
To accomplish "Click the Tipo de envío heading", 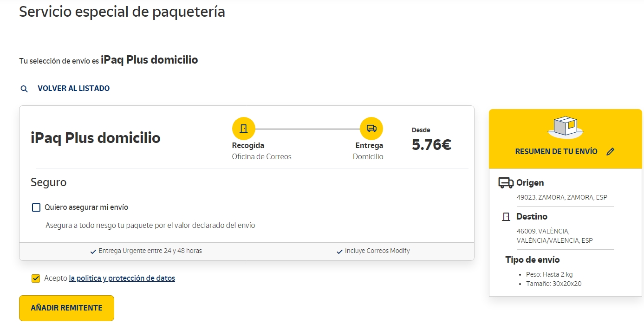I will point(533,260).
